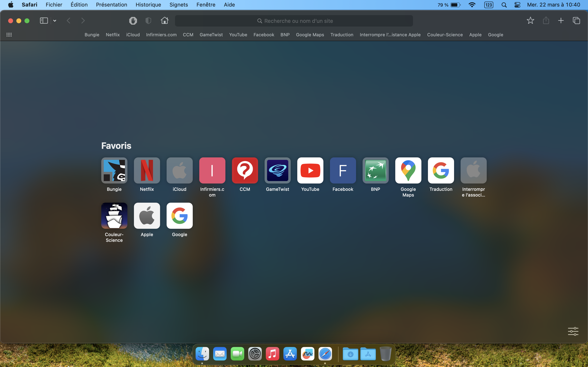Click the privacy report shield icon
This screenshot has width=588, height=367.
click(x=148, y=21)
